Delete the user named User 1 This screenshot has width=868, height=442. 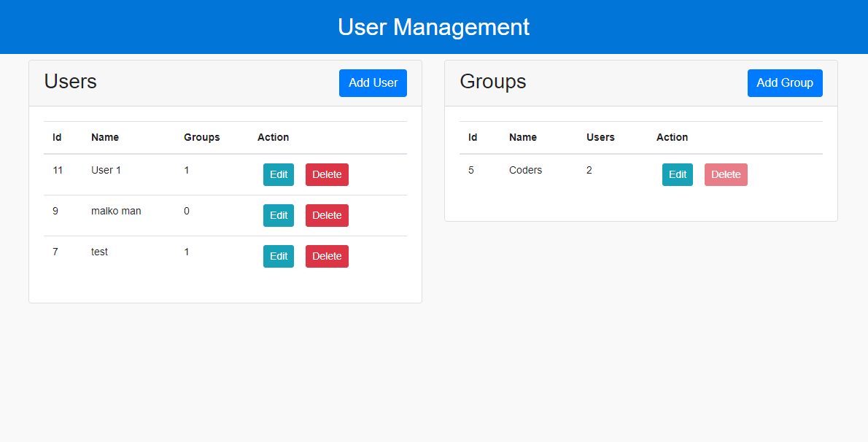pos(327,174)
